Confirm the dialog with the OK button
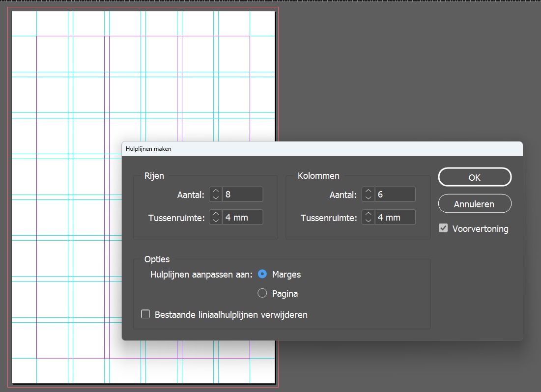Viewport: 541px width, 392px height. pos(475,177)
